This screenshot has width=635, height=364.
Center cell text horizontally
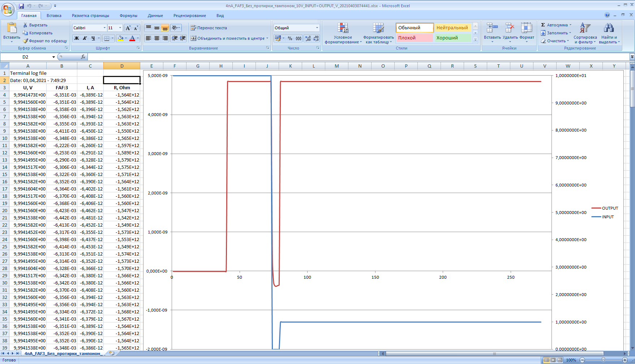157,38
